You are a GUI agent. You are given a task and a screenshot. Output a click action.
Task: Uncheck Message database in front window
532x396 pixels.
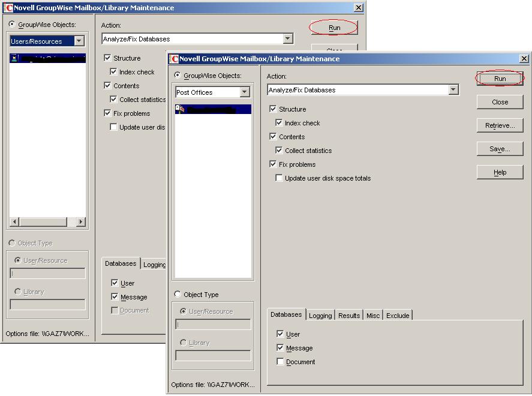280,348
